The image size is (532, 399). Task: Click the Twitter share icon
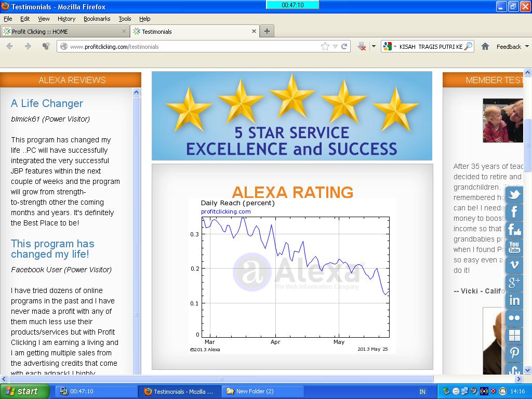tap(514, 195)
